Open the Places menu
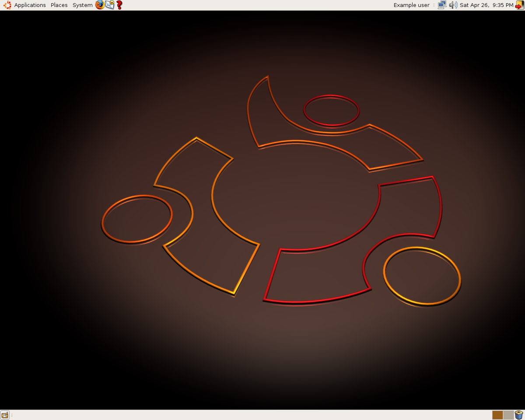The height and width of the screenshot is (420, 525). pyautogui.click(x=59, y=5)
